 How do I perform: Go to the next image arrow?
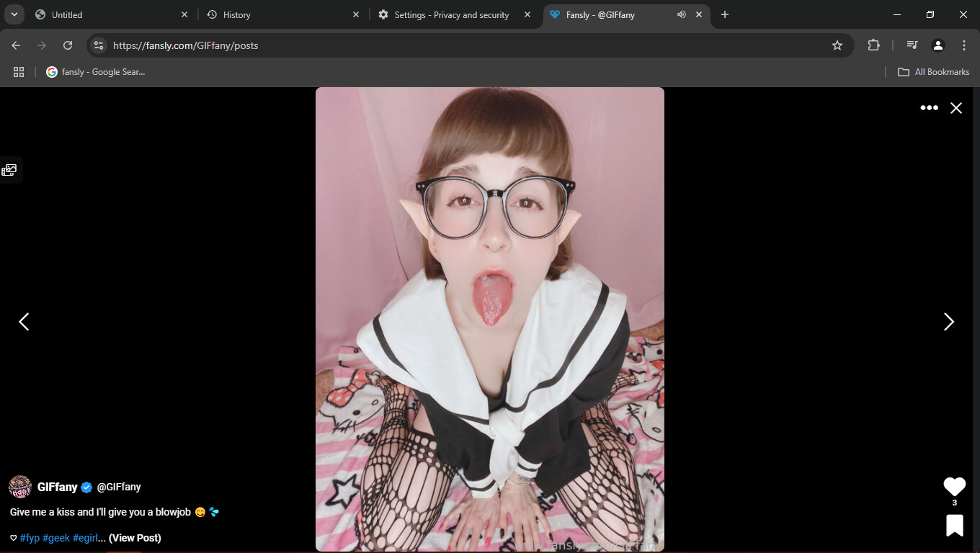tap(948, 322)
